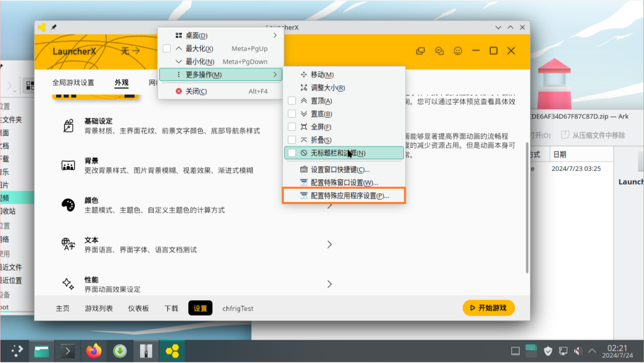
Task: Click the LauncherX settings page scrollbar
Action: 527,207
